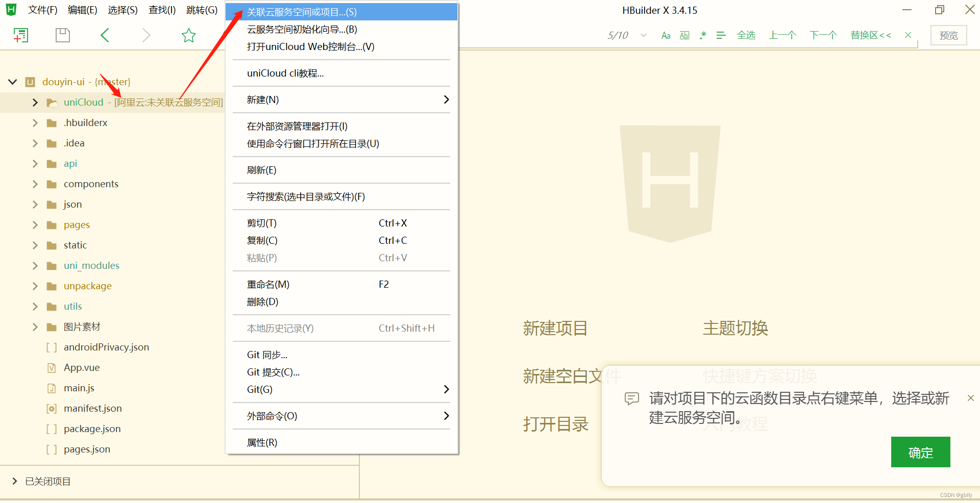This screenshot has height=503, width=980.
Task: Click 下一个 to find next match
Action: 823,35
